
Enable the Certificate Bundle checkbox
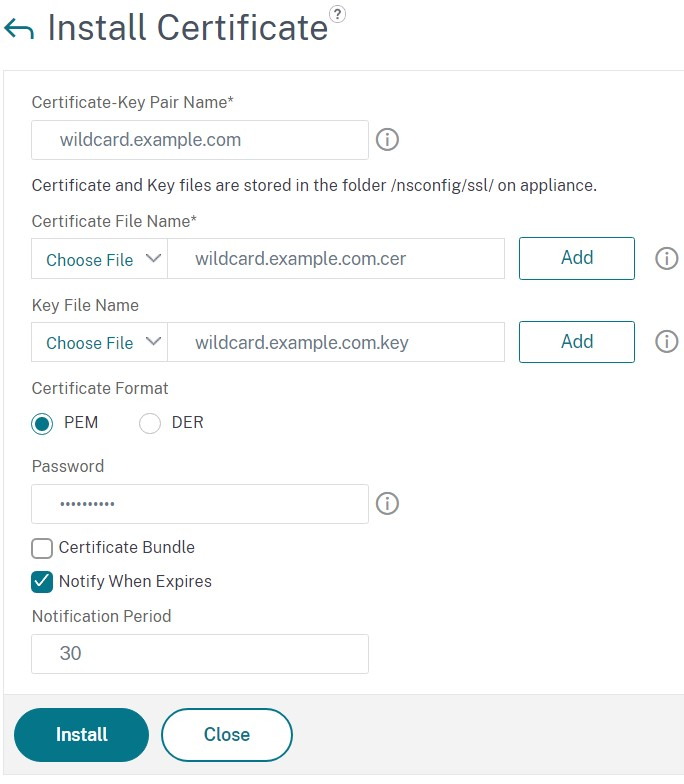tap(42, 548)
